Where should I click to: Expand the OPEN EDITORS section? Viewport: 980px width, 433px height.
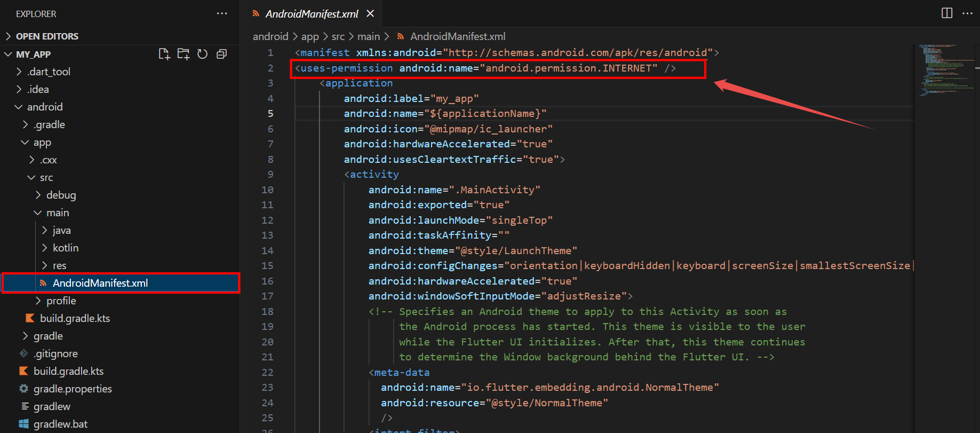pyautogui.click(x=8, y=36)
